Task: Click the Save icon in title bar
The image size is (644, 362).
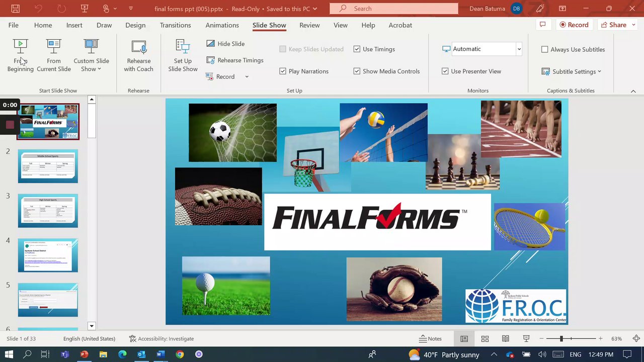Action: pos(16,9)
